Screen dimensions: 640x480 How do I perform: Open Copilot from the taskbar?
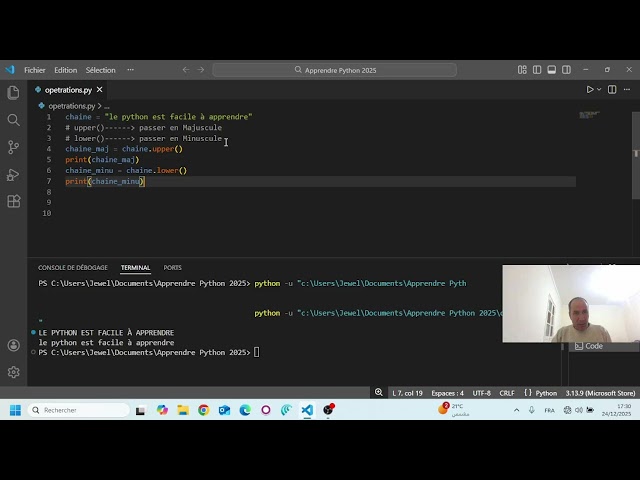(162, 410)
